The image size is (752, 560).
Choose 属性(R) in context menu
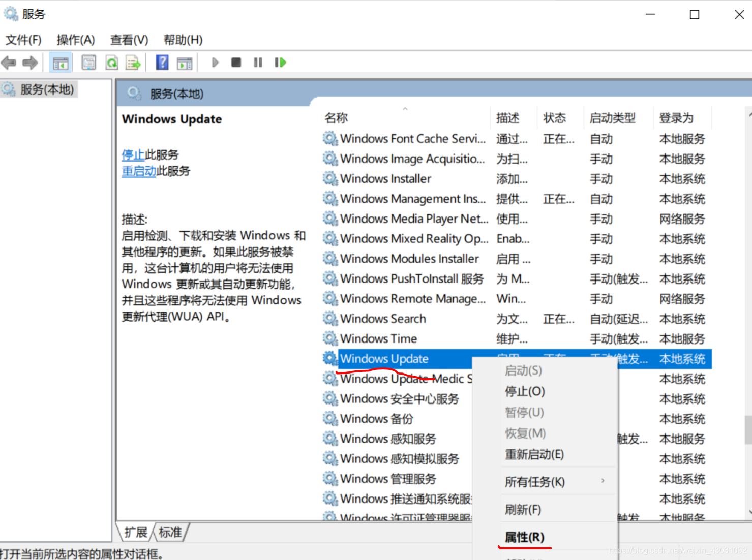tap(545, 537)
